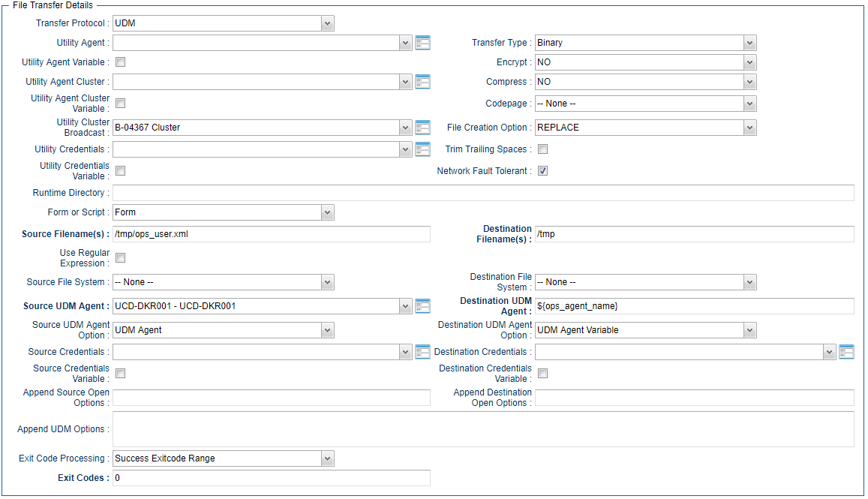Click details icon for Utility Cluster Broadcast
The image size is (868, 499).
pos(422,128)
